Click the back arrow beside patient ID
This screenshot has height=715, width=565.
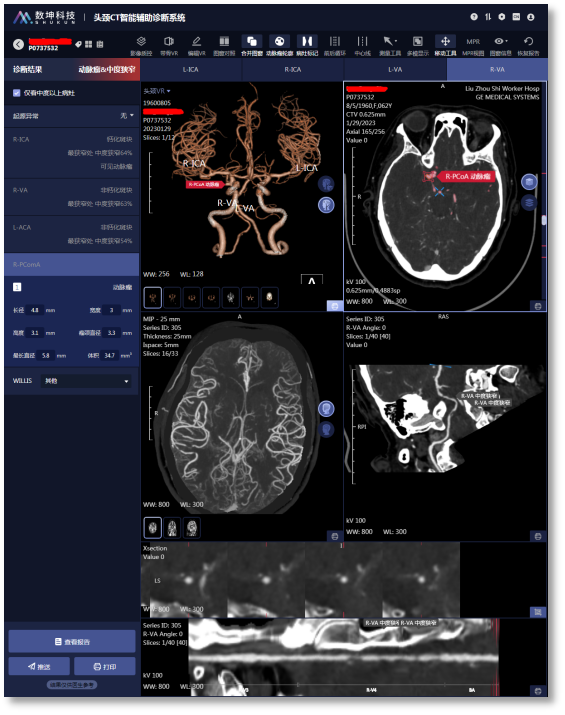click(x=18, y=44)
